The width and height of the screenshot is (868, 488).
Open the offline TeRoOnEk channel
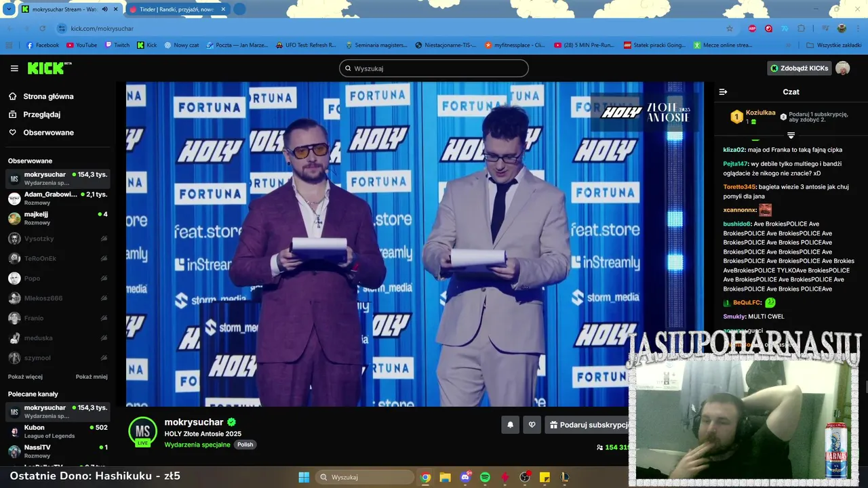(x=58, y=258)
